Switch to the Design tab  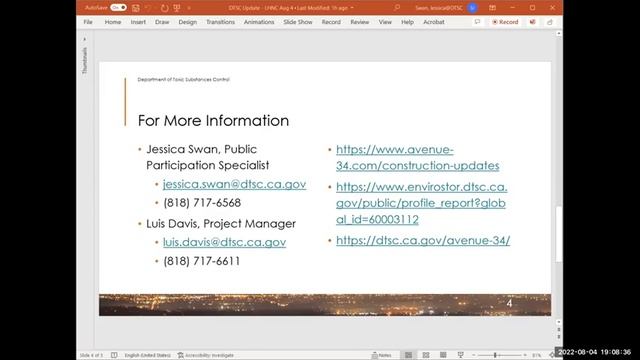click(x=187, y=22)
